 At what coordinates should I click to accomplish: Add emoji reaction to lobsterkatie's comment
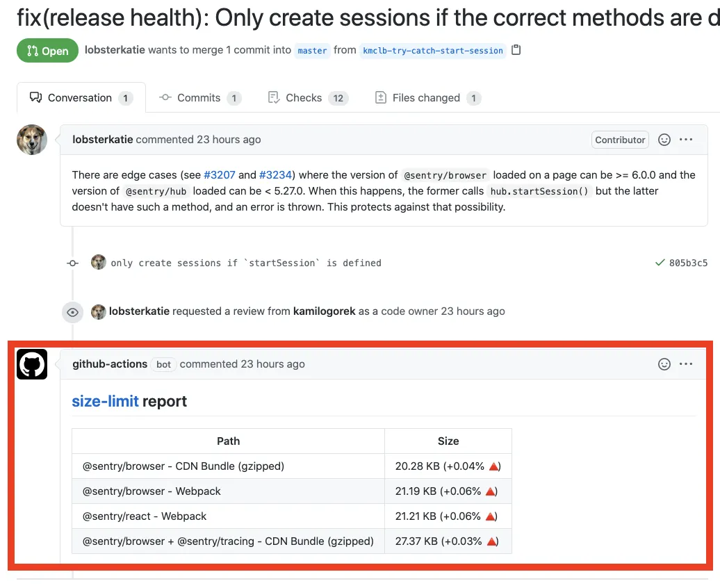(664, 140)
